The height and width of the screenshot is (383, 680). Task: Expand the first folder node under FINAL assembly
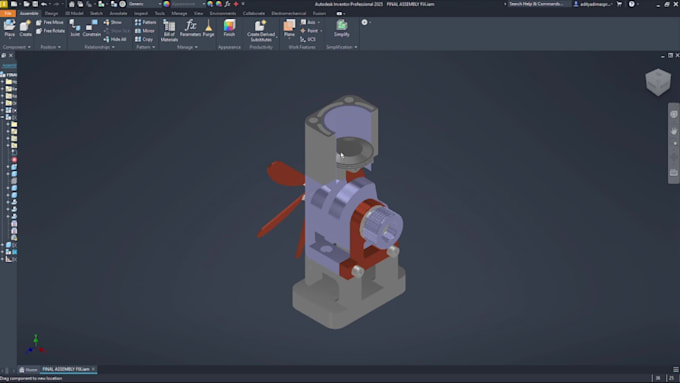point(3,82)
